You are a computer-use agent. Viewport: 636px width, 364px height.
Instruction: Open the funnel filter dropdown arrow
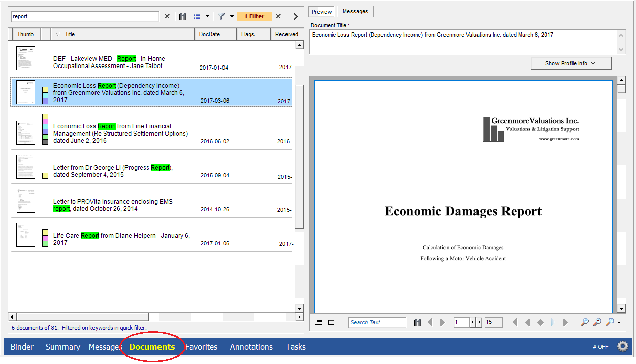pos(232,16)
